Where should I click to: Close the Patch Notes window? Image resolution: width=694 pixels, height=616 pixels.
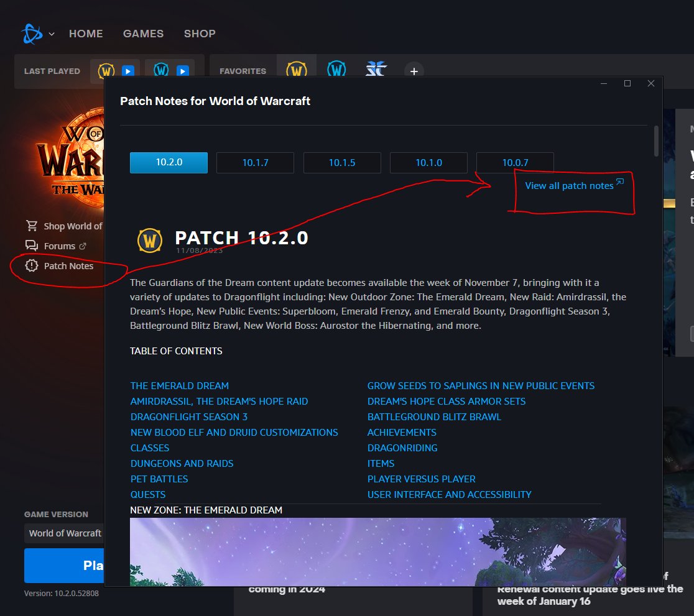tap(650, 84)
